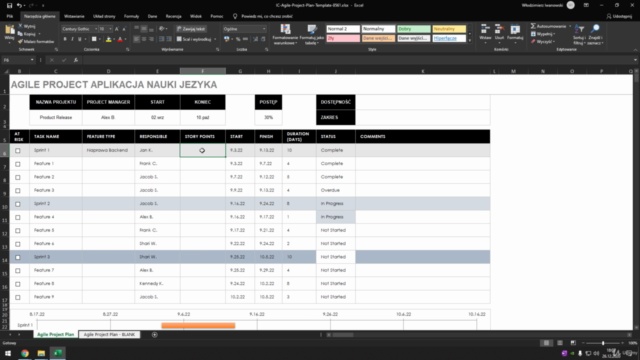Switch to the Formuły ribbon tab
This screenshot has height=360, width=640.
click(131, 16)
